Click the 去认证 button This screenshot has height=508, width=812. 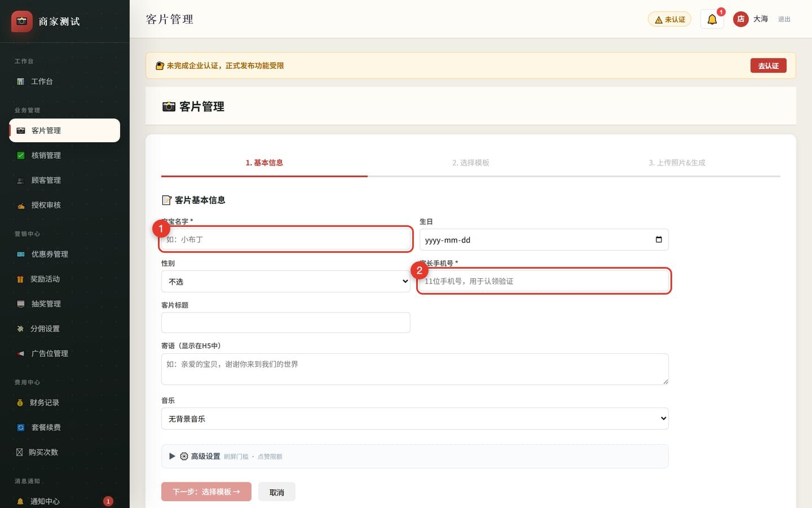pos(768,65)
